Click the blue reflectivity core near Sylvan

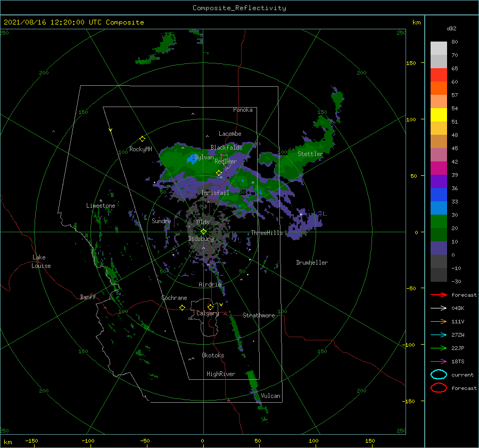pos(191,159)
